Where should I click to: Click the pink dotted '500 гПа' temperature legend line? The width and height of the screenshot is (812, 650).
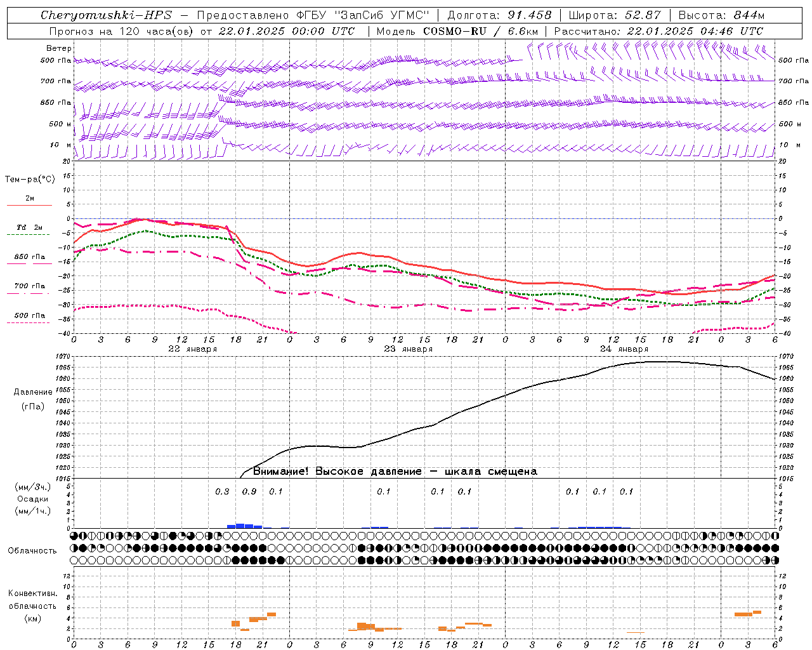pyautogui.click(x=29, y=322)
